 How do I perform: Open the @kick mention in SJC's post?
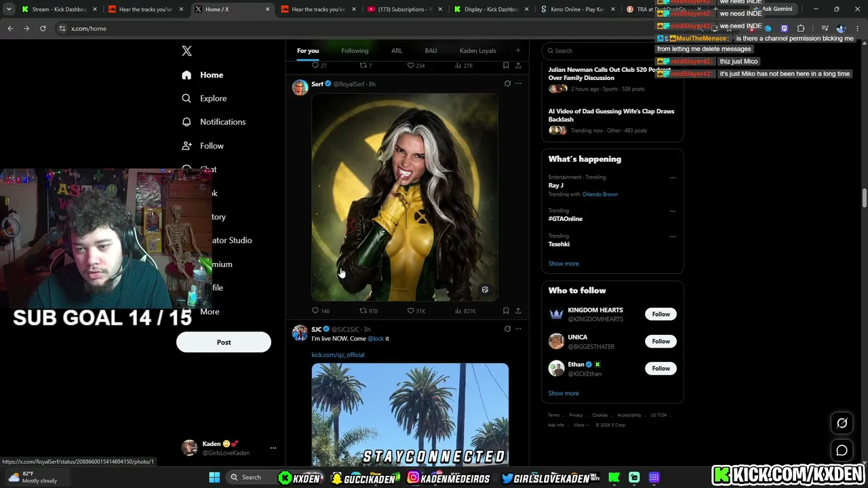point(376,338)
